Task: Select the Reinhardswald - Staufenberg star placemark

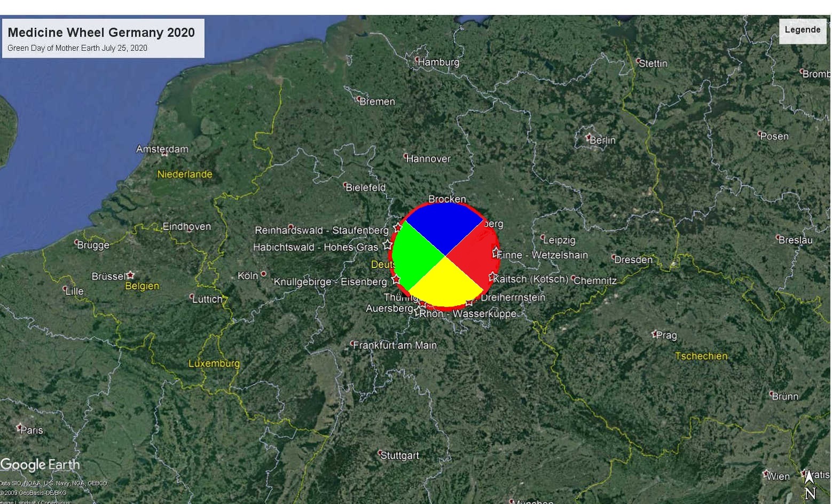Action: (x=397, y=228)
